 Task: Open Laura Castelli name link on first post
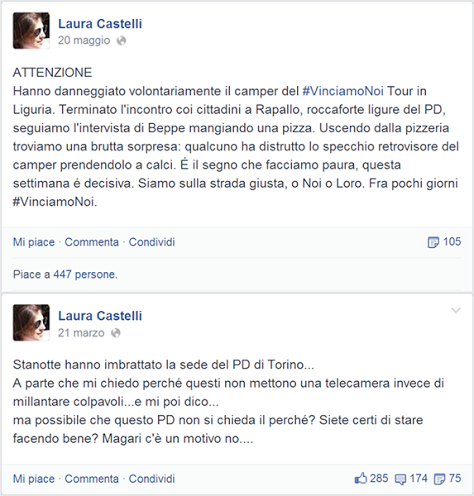[100, 24]
